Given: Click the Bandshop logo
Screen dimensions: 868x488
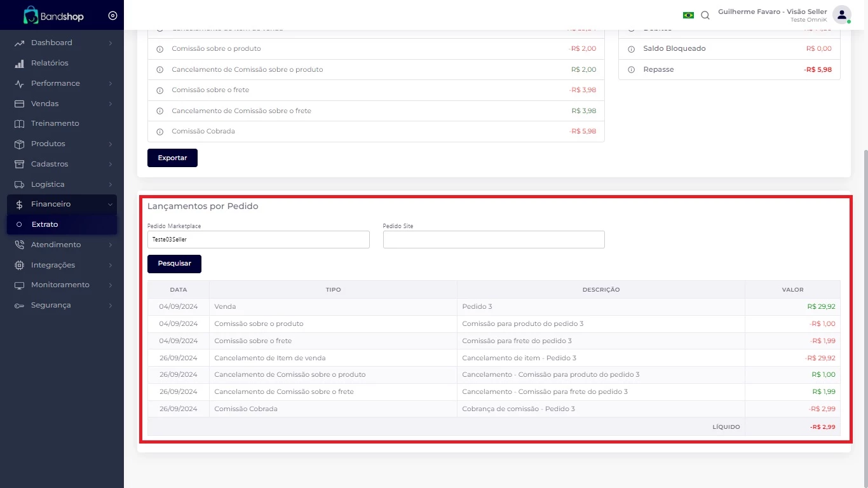Looking at the screenshot, I should click(x=53, y=15).
